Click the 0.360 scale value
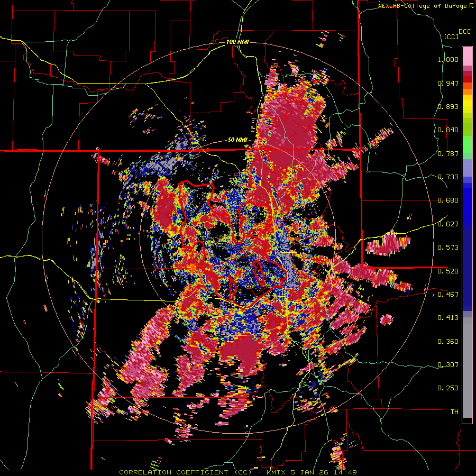This screenshot has width=476, height=476. pos(448,341)
